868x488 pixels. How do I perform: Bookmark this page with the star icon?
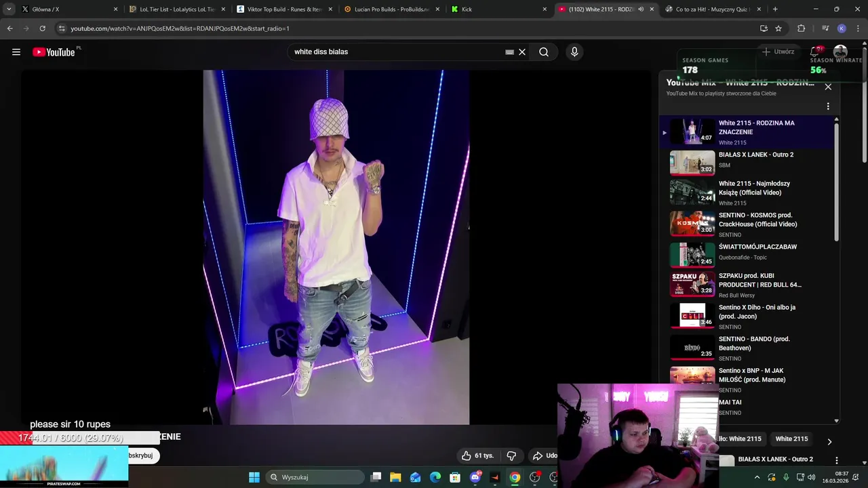(778, 28)
